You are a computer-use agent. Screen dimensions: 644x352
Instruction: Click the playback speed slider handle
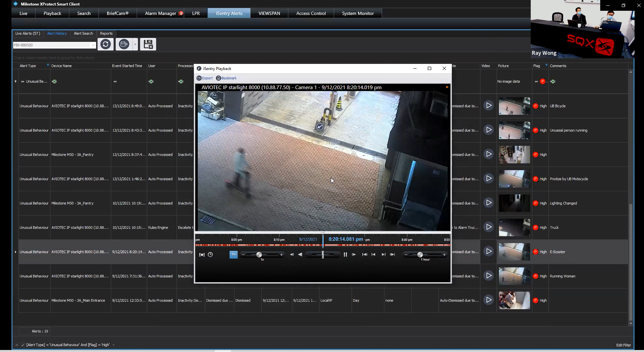(259, 255)
